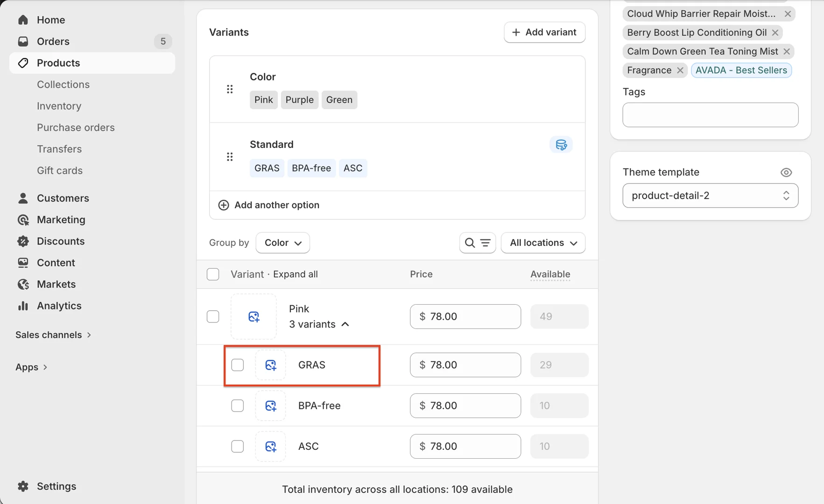
Task: Open the All locations dropdown
Action: click(542, 243)
